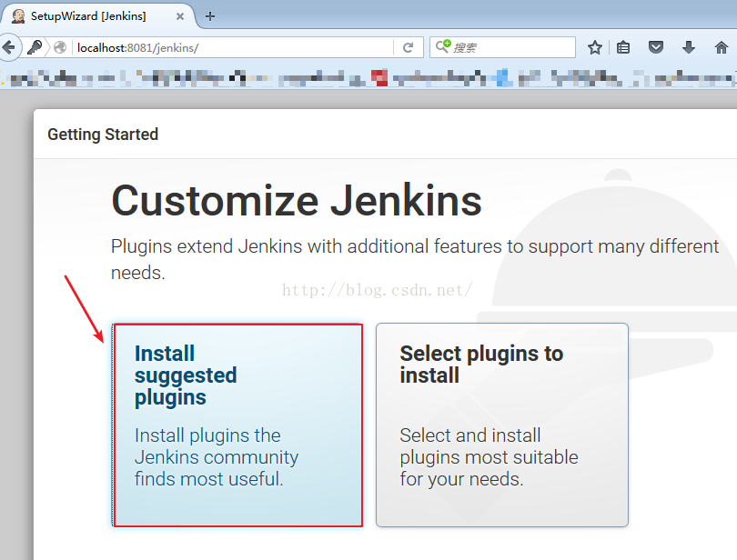Screen dimensions: 737x560
Task: Click the site identity globe icon
Action: click(x=60, y=47)
